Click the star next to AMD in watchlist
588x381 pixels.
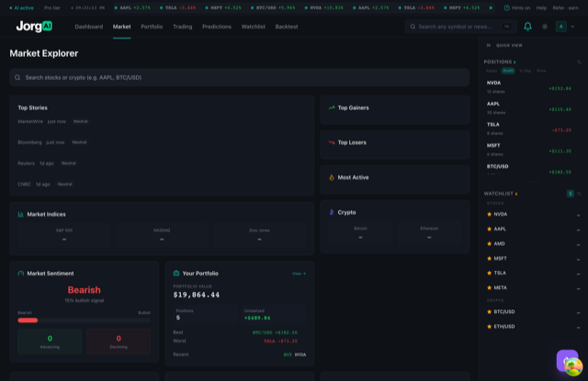489,243
